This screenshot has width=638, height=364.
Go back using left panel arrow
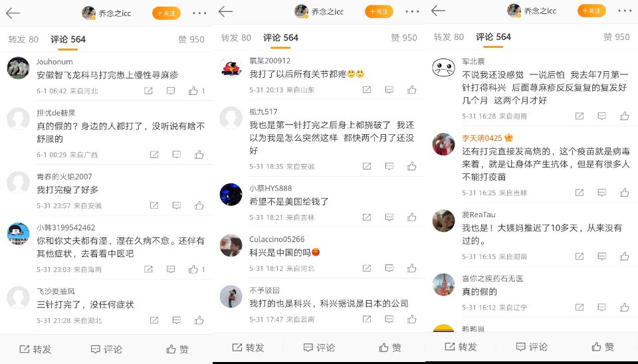13,13
